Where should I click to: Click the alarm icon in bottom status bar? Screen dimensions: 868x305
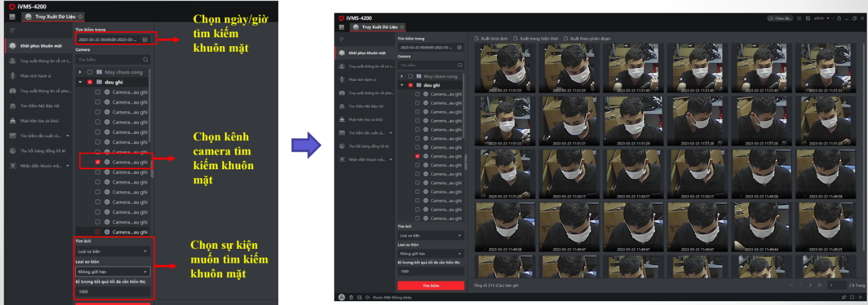pyautogui.click(x=341, y=297)
